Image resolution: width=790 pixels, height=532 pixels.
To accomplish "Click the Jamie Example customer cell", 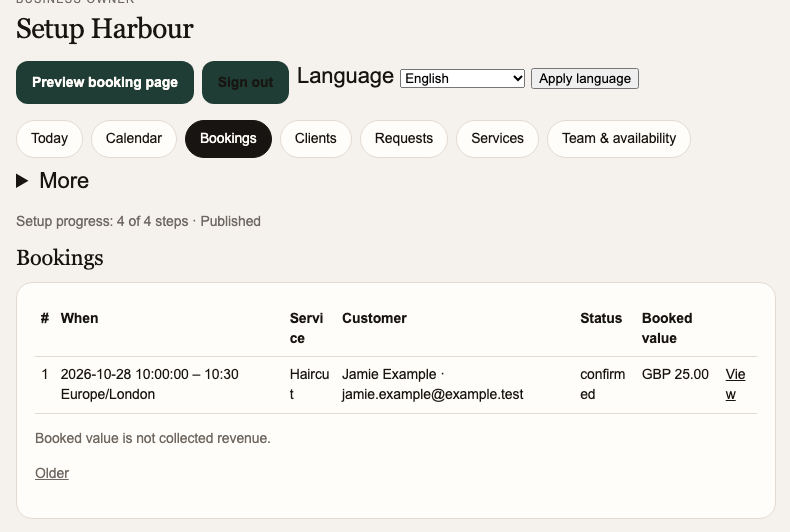I will point(432,384).
